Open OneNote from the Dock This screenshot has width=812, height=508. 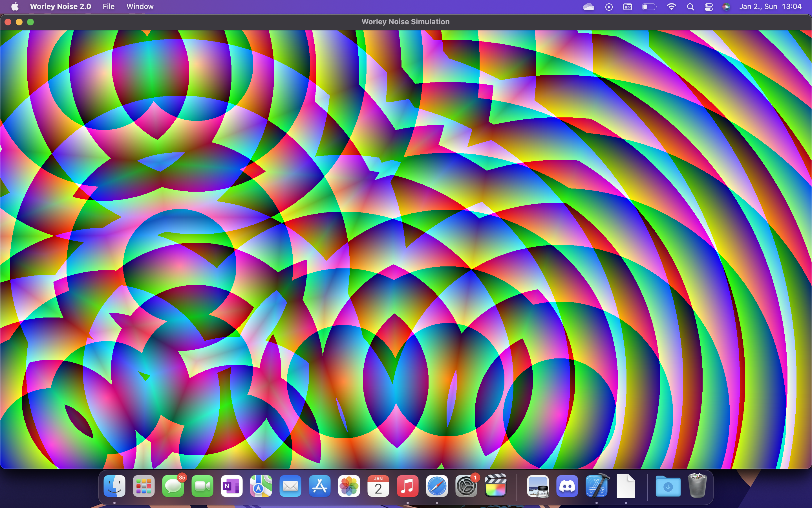232,486
